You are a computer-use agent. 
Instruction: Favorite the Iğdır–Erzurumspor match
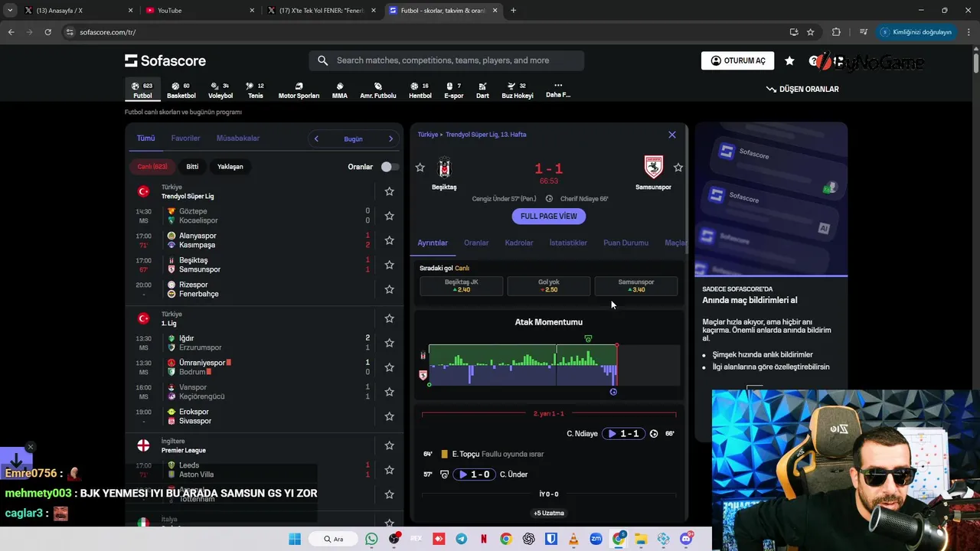(389, 343)
